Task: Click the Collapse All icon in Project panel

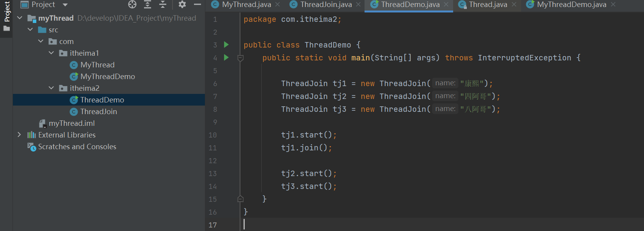Action: (163, 5)
